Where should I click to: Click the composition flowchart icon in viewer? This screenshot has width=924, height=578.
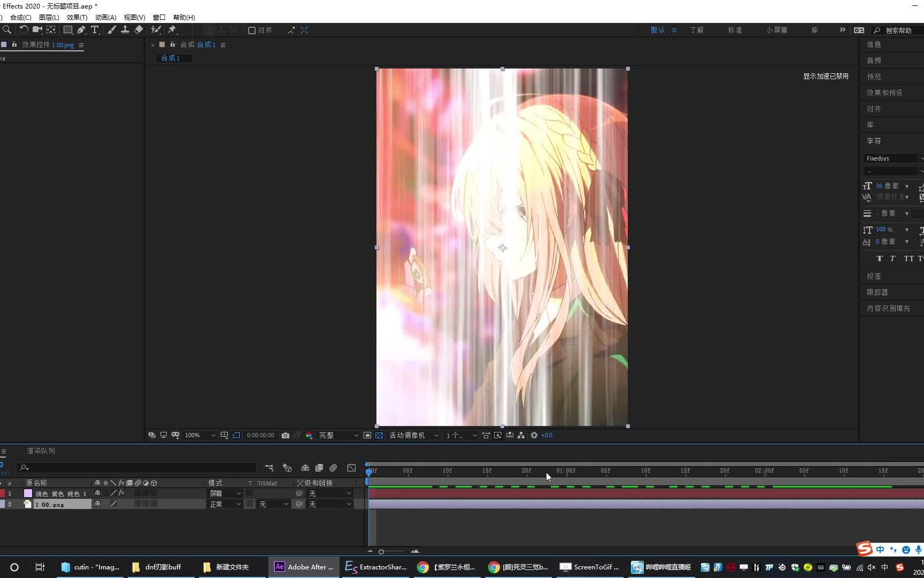pos(521,436)
